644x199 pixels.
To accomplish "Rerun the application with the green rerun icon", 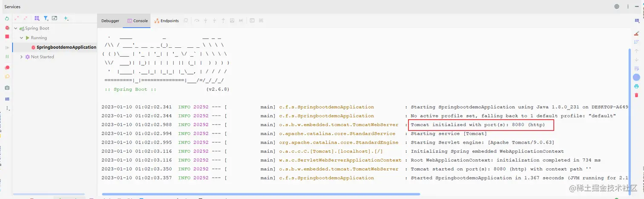I will [x=7, y=19].
